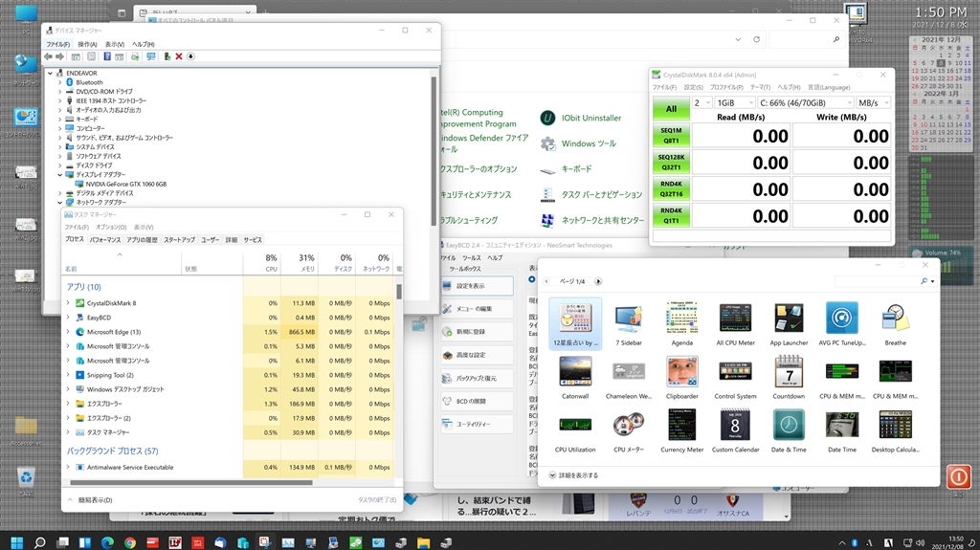Viewport: 980px width, 550px height.
Task: Open the Start menu on the taskbar
Action: tap(14, 542)
